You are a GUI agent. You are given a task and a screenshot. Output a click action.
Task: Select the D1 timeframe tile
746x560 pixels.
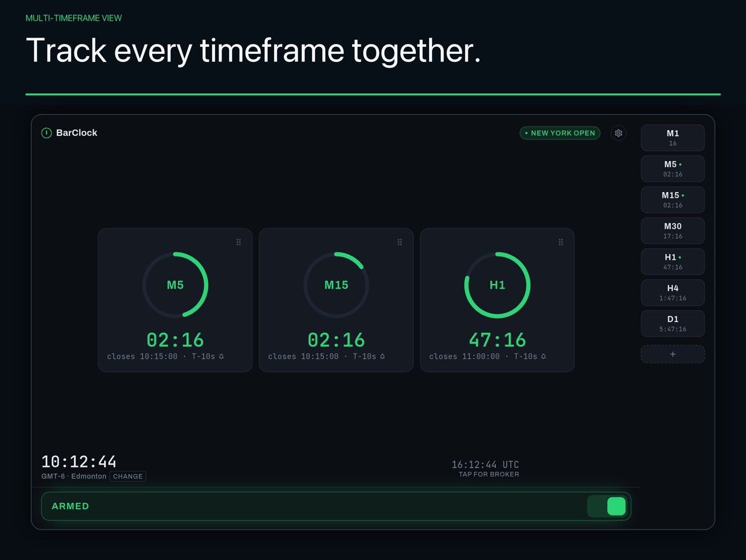point(673,323)
